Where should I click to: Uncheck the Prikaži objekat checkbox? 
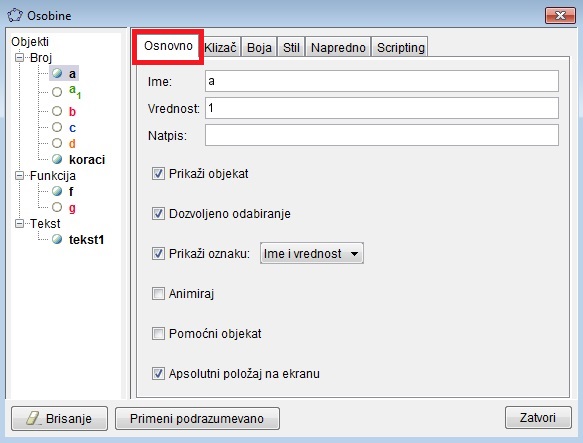[158, 174]
